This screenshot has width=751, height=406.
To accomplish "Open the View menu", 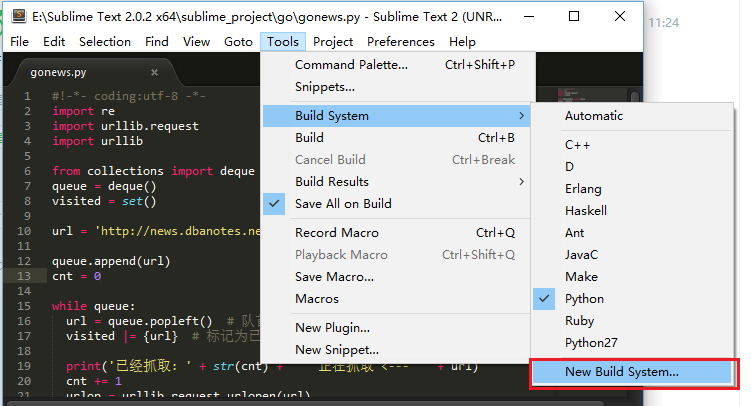I will (x=196, y=42).
